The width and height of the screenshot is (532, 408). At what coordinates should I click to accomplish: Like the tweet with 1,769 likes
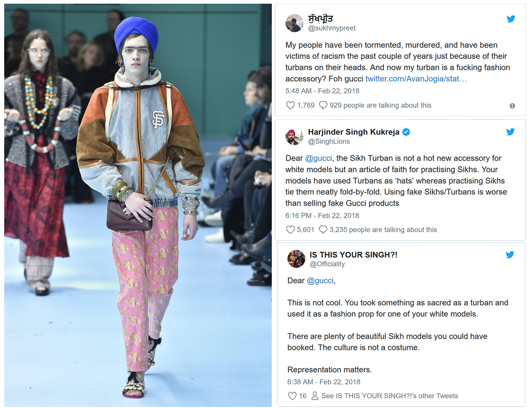(x=290, y=105)
